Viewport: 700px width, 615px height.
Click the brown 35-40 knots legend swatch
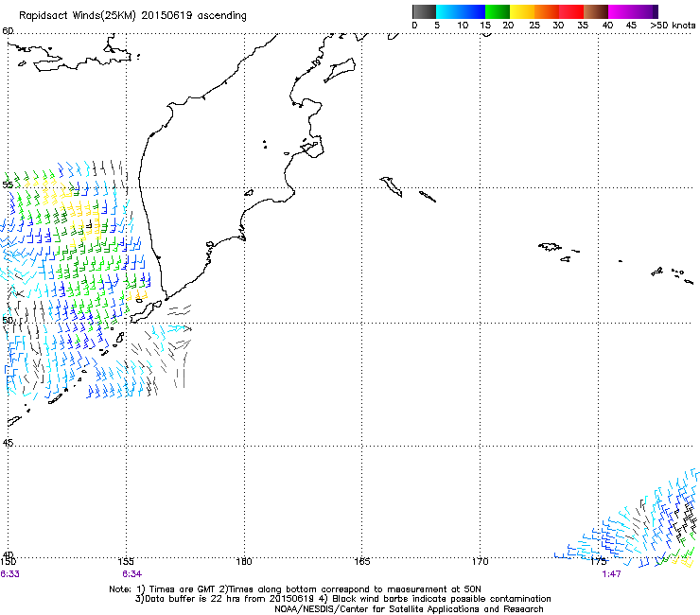click(x=596, y=11)
